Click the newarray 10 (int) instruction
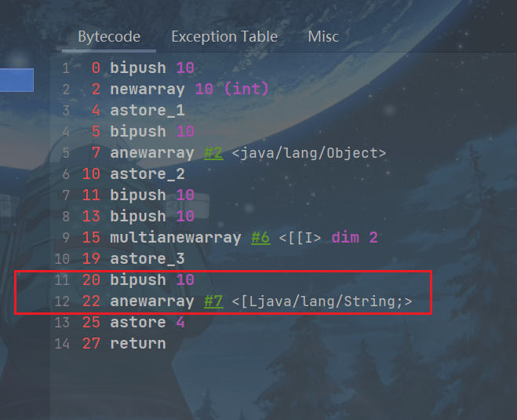Screen dimensions: 517x420 point(189,89)
